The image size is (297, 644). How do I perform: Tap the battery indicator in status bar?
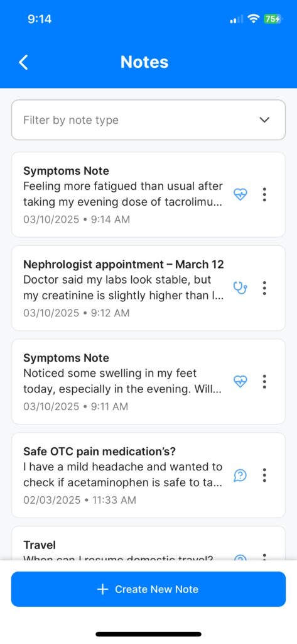[x=273, y=19]
